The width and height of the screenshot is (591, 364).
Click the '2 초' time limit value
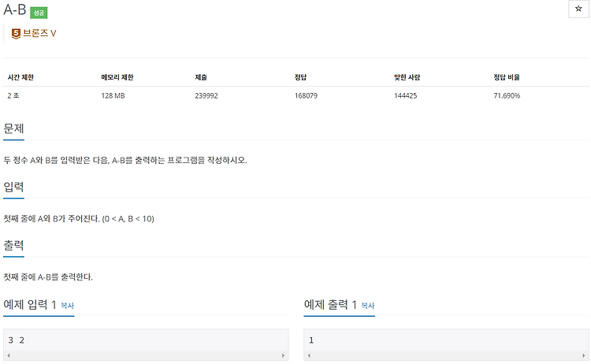click(13, 95)
